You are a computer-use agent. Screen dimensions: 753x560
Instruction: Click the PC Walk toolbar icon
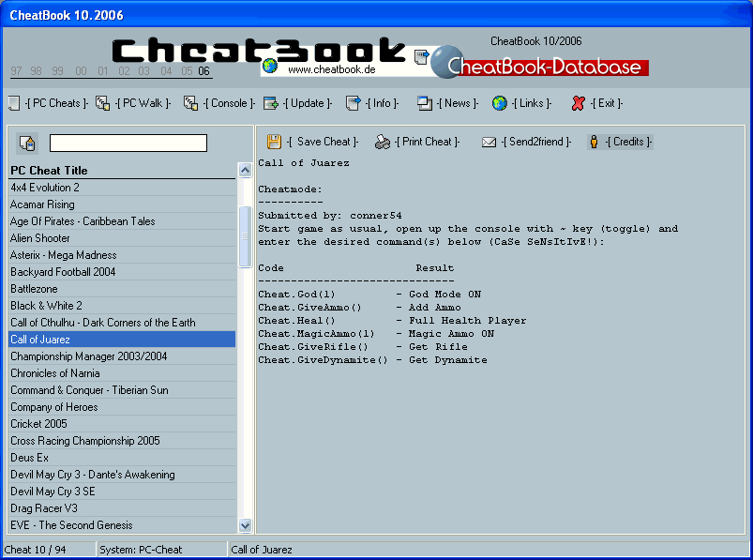pyautogui.click(x=102, y=103)
